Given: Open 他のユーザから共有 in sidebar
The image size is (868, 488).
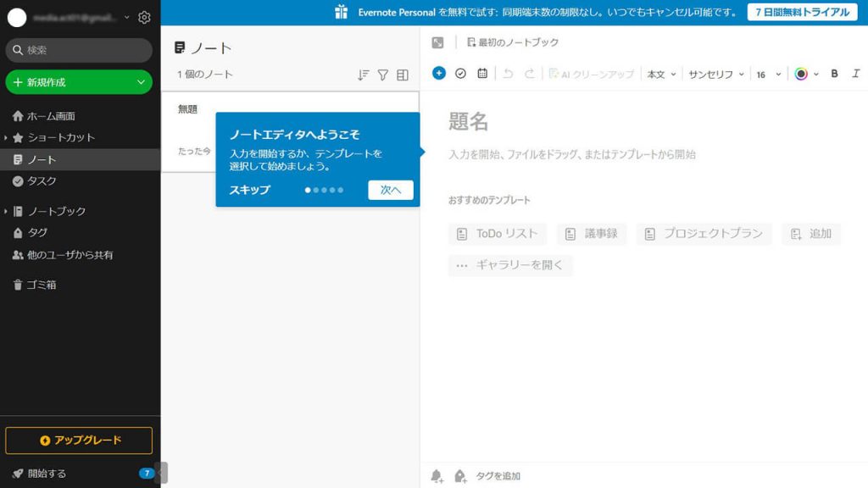Looking at the screenshot, I should pyautogui.click(x=70, y=254).
